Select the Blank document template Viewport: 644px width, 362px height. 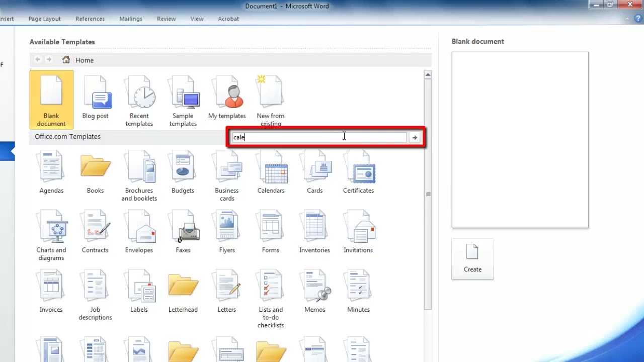pos(51,100)
